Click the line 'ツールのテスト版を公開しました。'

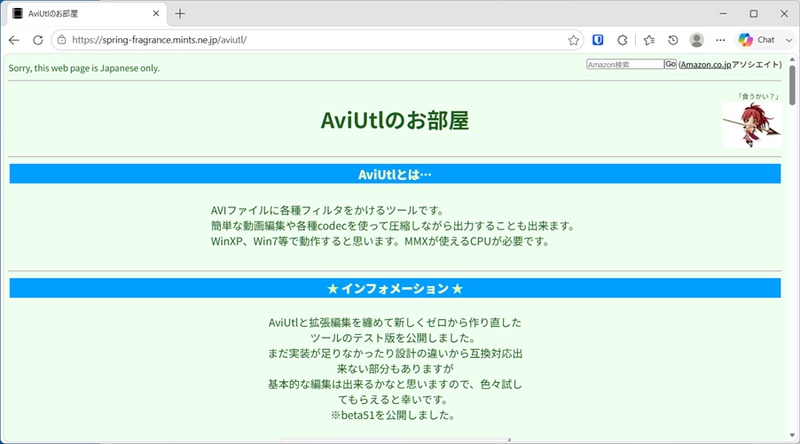[393, 338]
